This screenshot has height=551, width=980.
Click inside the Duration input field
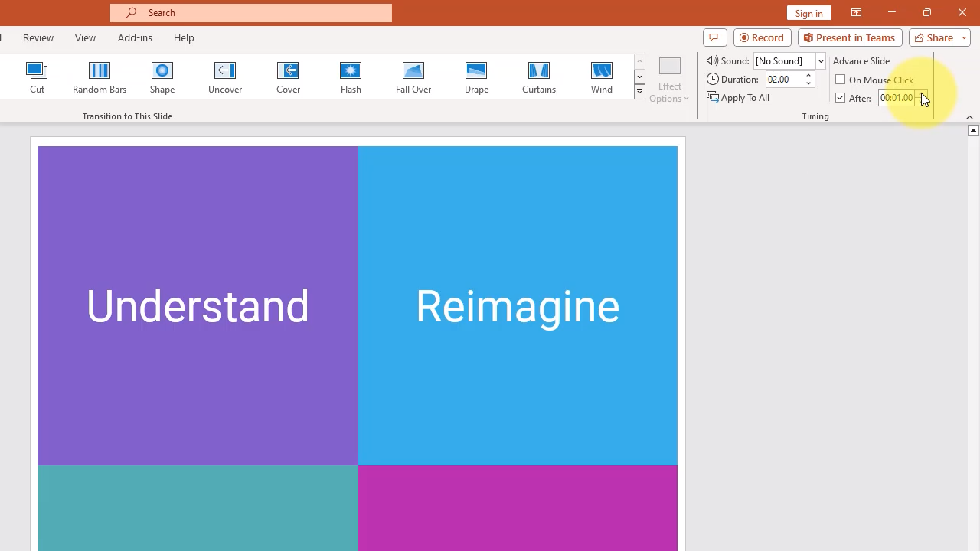783,80
